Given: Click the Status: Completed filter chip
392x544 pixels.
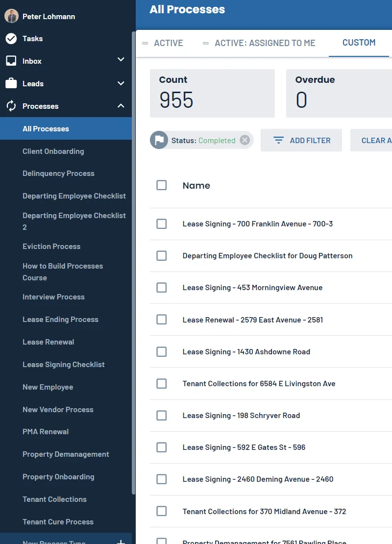Looking at the screenshot, I should (201, 140).
